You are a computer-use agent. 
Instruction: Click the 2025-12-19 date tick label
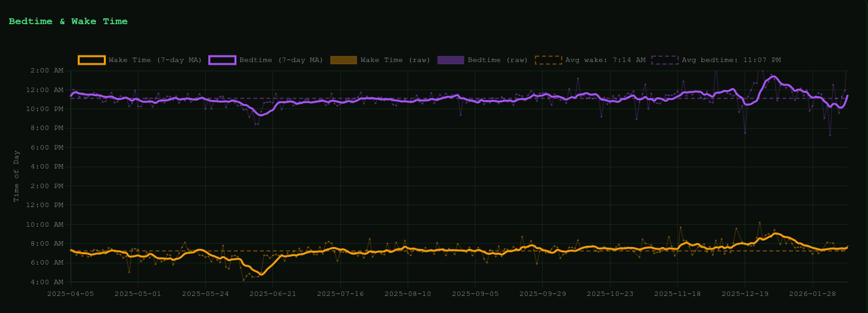tap(745, 294)
